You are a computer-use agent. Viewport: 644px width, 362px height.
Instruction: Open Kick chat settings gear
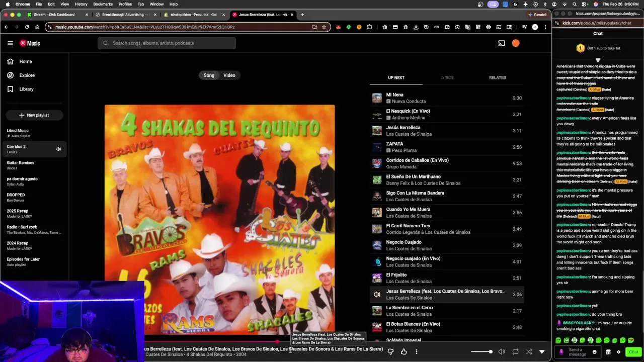click(x=618, y=352)
